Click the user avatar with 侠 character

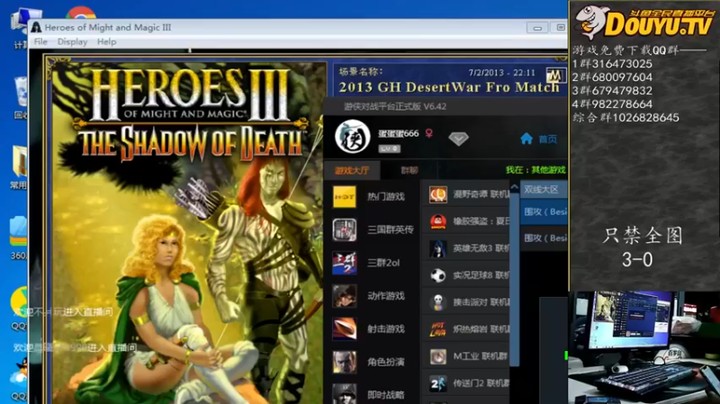pyautogui.click(x=352, y=136)
